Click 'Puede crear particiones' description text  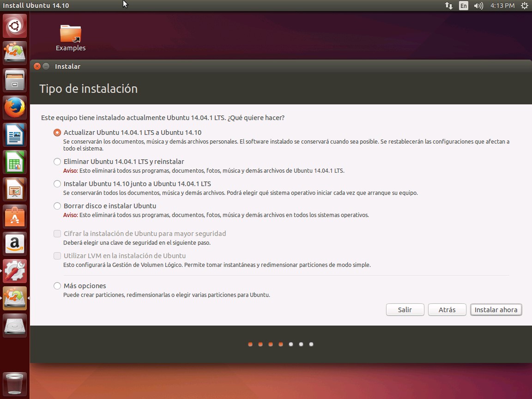pyautogui.click(x=167, y=295)
